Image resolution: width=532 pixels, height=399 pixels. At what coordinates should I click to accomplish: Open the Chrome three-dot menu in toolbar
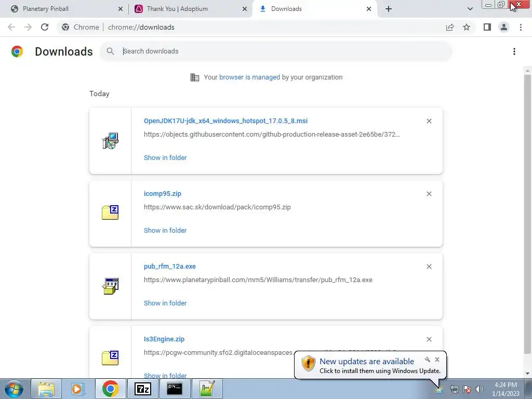[x=521, y=27]
